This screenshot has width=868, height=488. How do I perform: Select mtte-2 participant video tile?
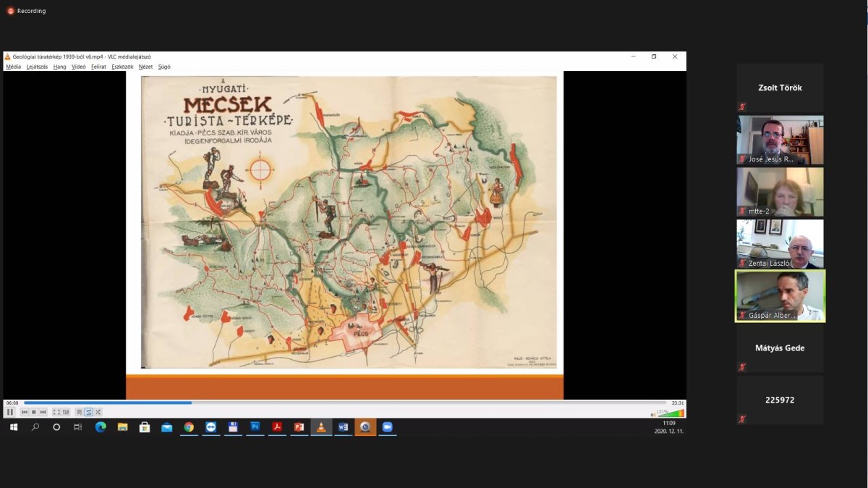(x=780, y=192)
